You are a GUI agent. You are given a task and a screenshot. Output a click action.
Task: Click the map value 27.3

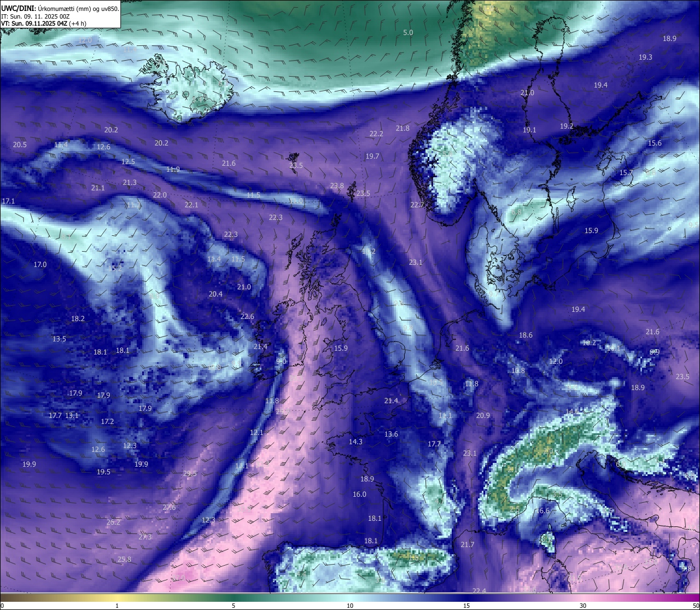point(145,537)
